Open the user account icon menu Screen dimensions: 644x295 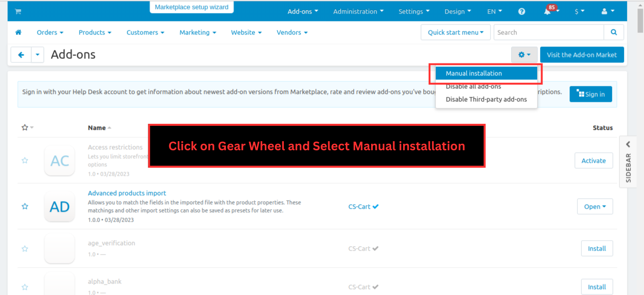coord(607,11)
